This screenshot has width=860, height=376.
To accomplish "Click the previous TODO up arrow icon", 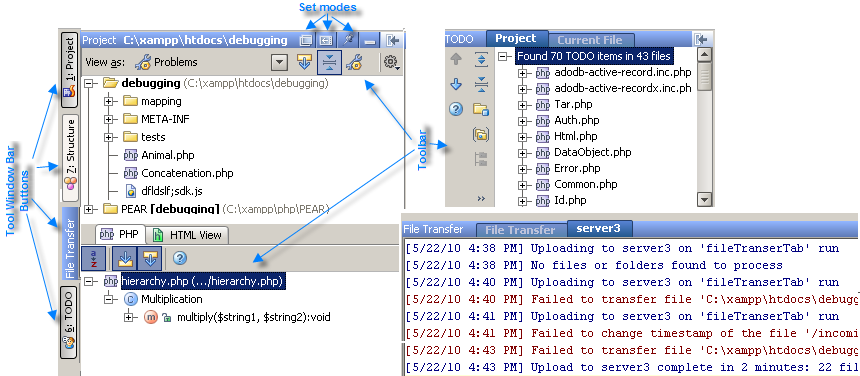I will pos(456,59).
